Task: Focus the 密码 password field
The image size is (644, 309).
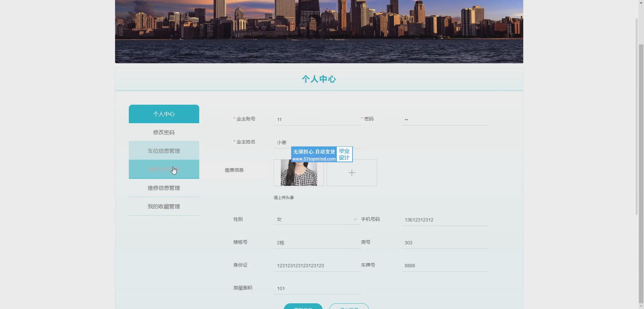Action: coord(444,120)
